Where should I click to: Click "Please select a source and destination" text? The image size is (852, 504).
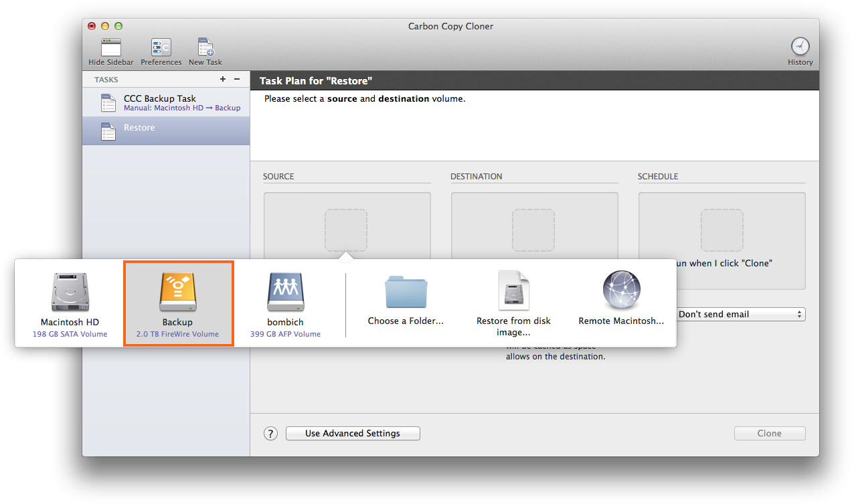(x=365, y=99)
